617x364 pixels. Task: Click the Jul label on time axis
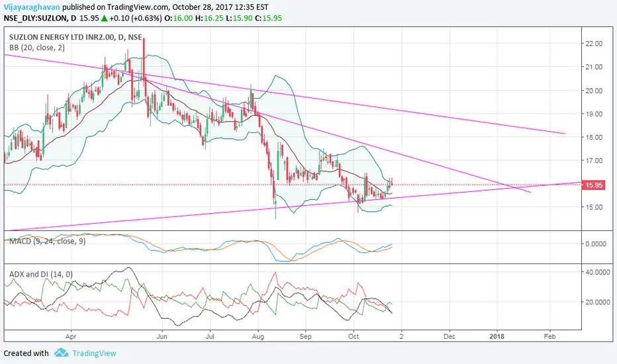pos(210,336)
